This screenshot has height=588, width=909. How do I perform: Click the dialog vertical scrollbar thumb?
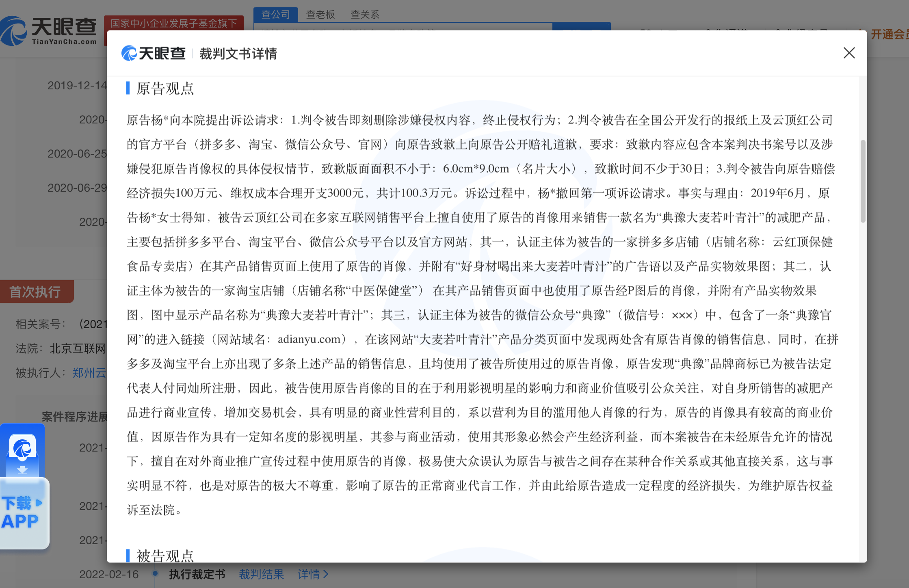[863, 181]
